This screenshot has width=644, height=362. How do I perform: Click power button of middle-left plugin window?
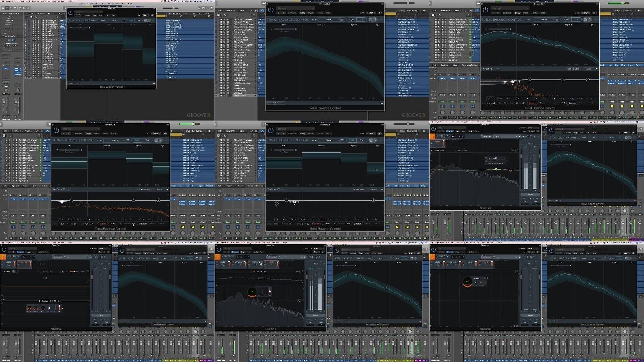coord(56,130)
